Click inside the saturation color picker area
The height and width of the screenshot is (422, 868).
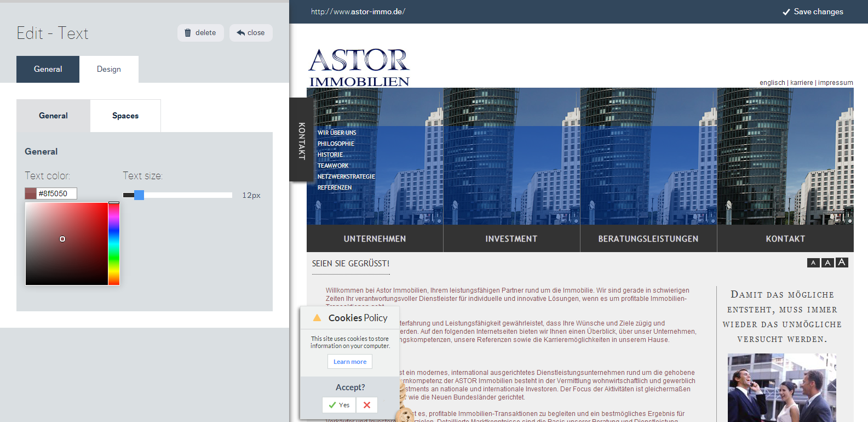click(x=67, y=244)
